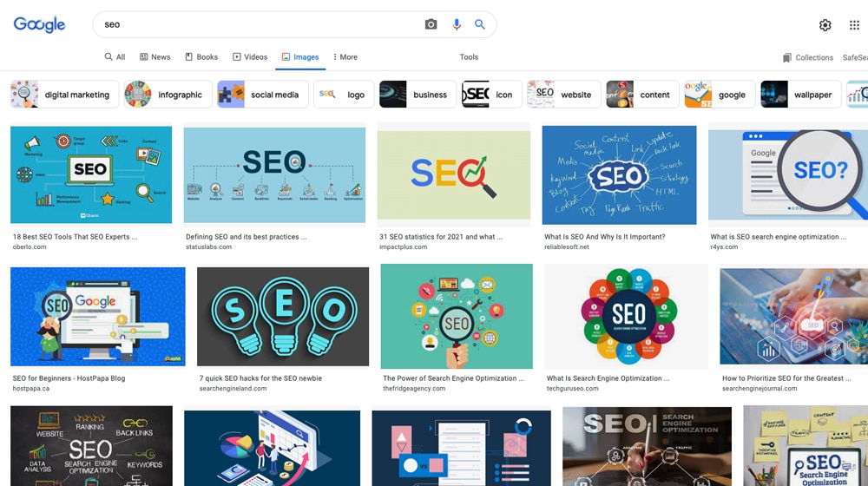This screenshot has width=868, height=486.
Task: Open Collections bookmark link
Action: tap(807, 57)
